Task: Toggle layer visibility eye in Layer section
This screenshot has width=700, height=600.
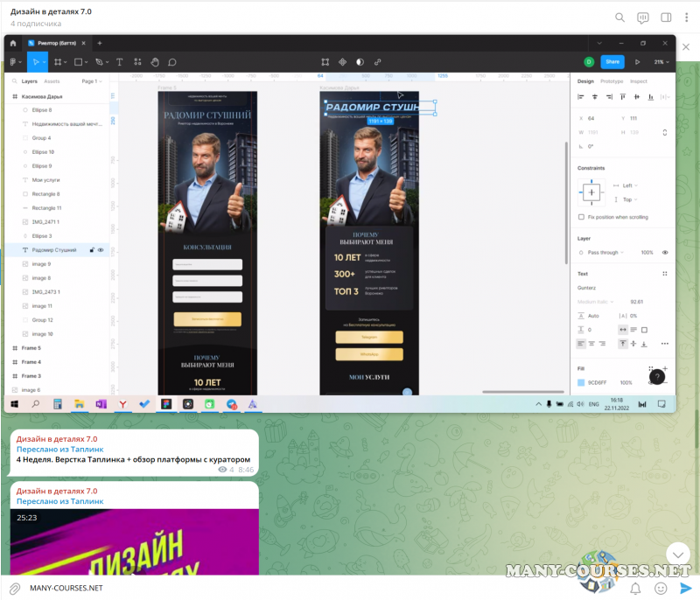Action: (x=665, y=252)
